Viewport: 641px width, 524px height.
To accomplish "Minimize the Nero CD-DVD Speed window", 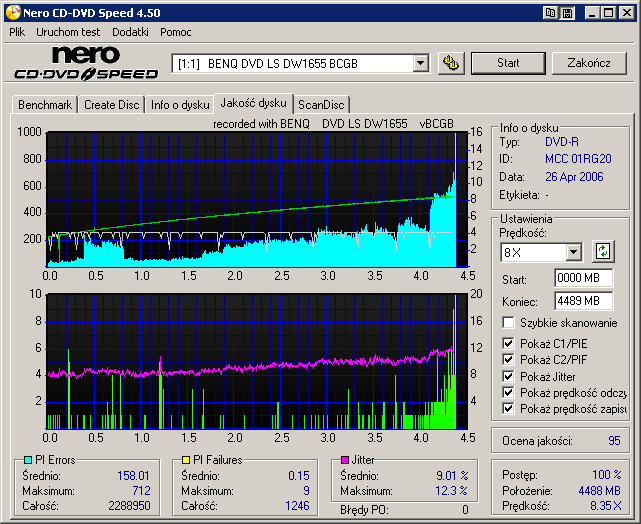I will coord(592,13).
